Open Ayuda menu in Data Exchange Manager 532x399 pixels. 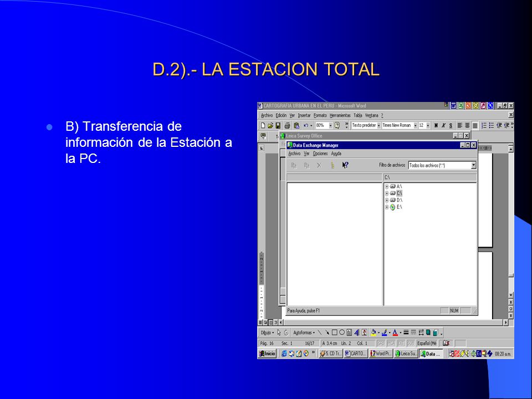click(336, 154)
